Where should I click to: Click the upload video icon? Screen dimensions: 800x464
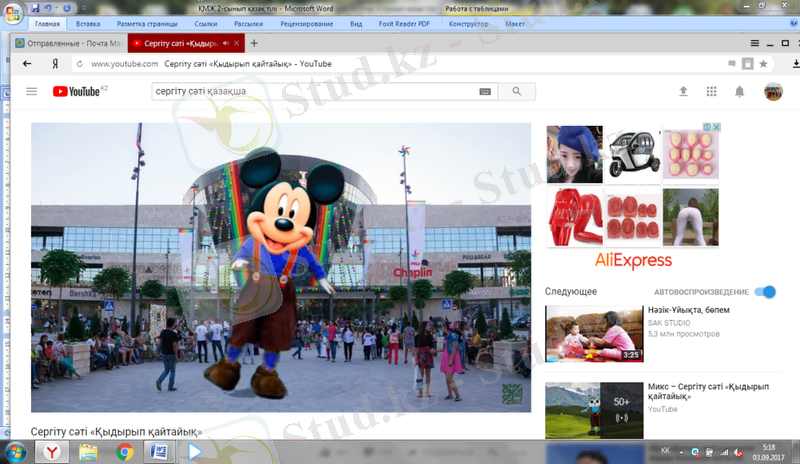point(684,91)
